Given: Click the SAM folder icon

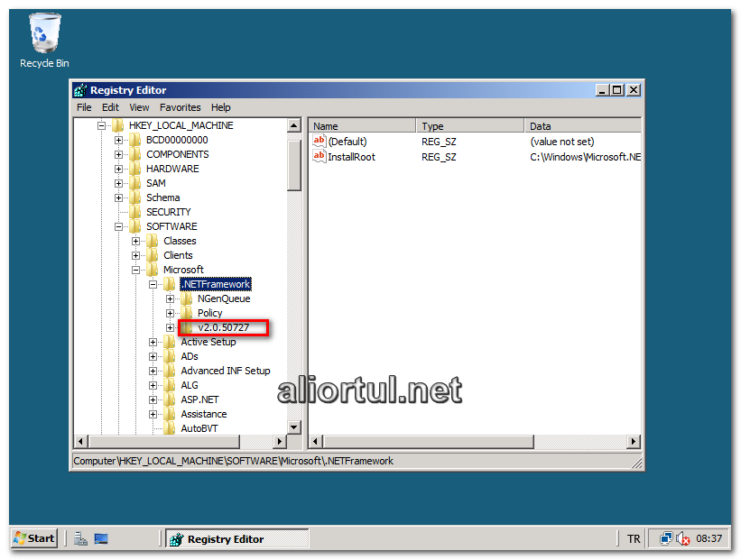Looking at the screenshot, I should tap(134, 183).
